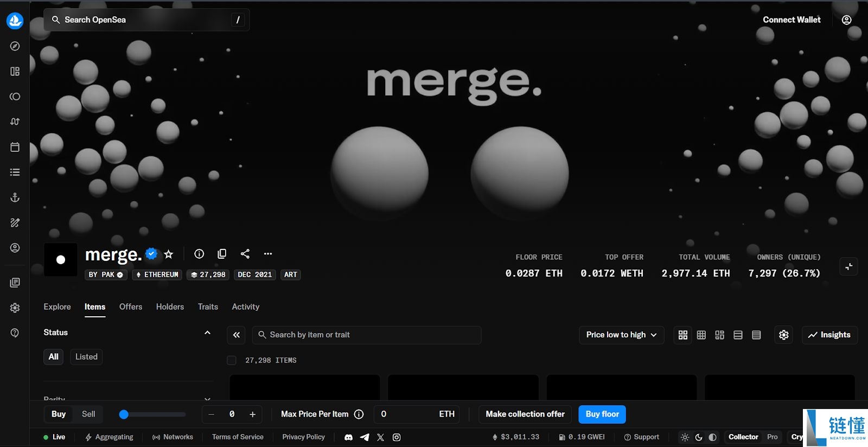Click the Connect Wallet button
The image size is (868, 447).
(x=792, y=20)
